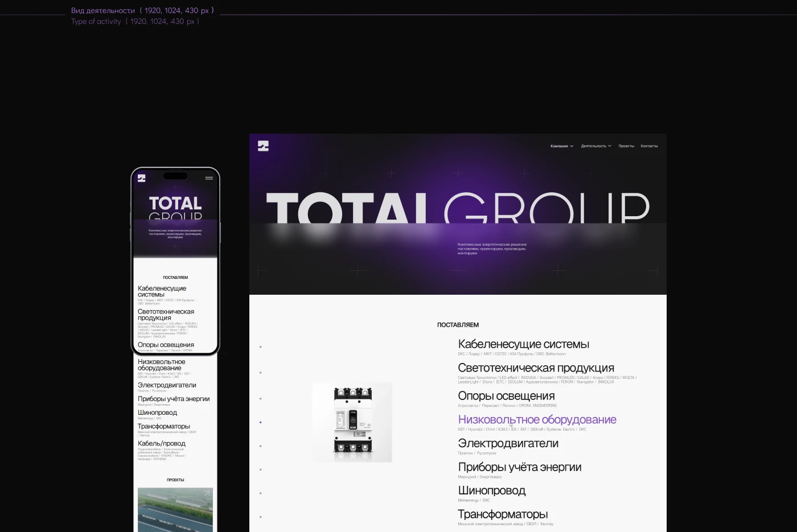Click the desktop hero tagline Комплексные энергетические решения
797x532 pixels.
(492, 249)
